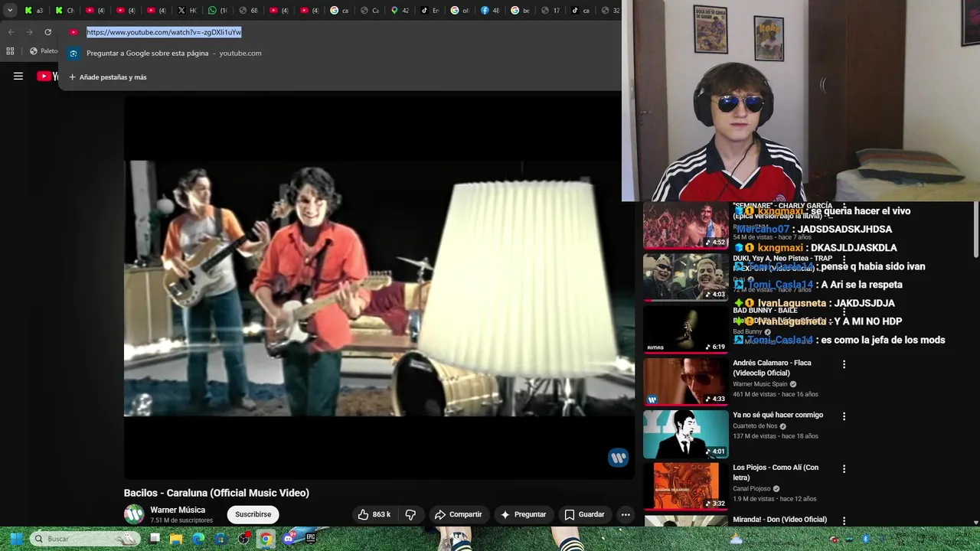This screenshot has width=980, height=551.
Task: Click the page vertical scrollbar thumb
Action: 975,230
